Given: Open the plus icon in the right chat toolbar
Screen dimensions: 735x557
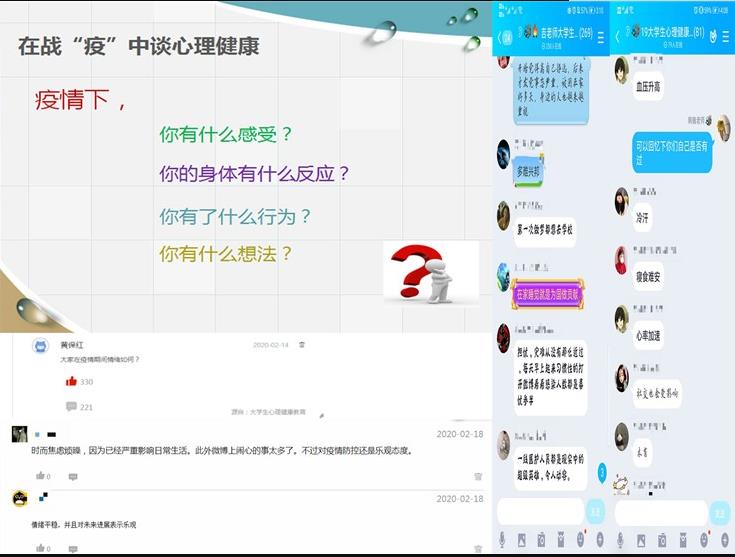Looking at the screenshot, I should [x=725, y=540].
